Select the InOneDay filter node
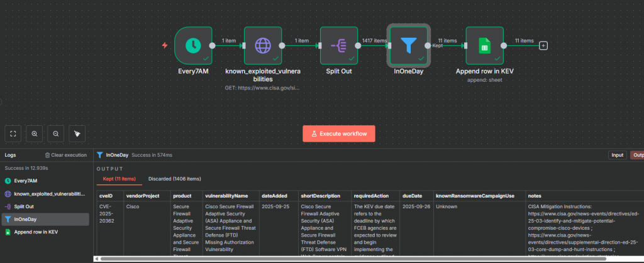 409,45
